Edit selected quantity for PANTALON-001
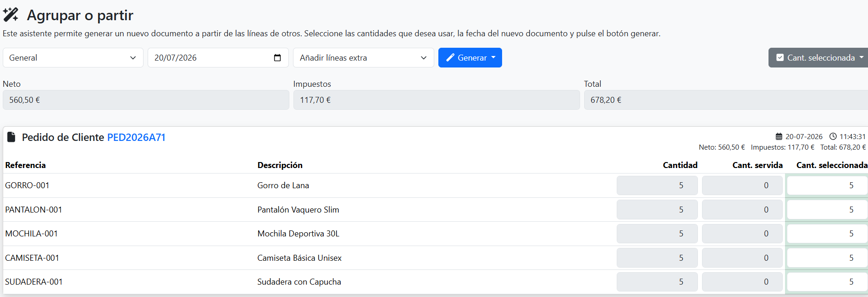Image resolution: width=868 pixels, height=297 pixels. [827, 210]
